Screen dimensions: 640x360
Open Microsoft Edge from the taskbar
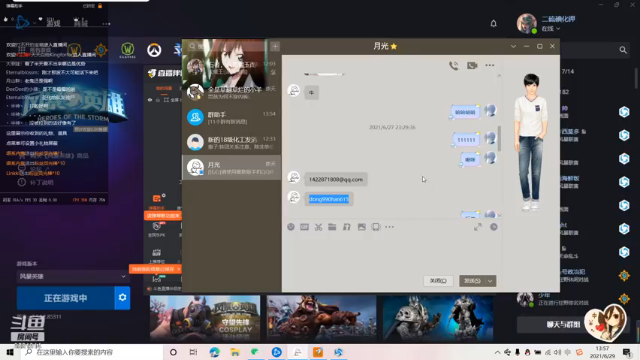[x=214, y=352]
